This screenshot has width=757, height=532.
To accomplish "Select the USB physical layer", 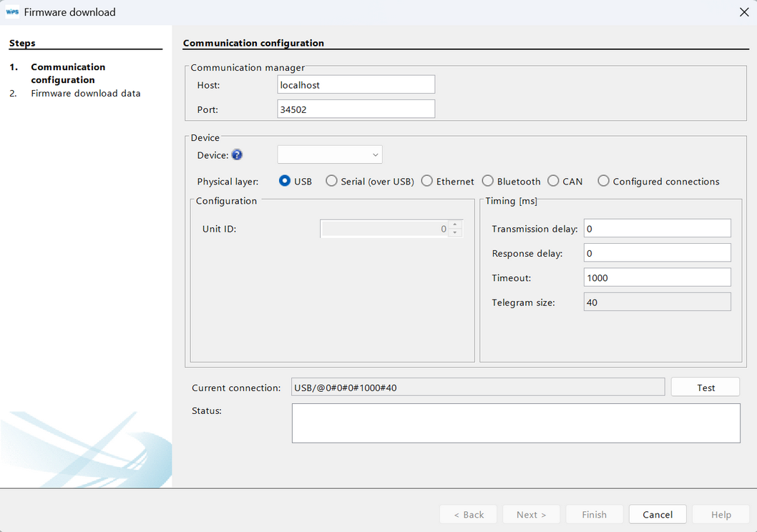I will point(284,181).
